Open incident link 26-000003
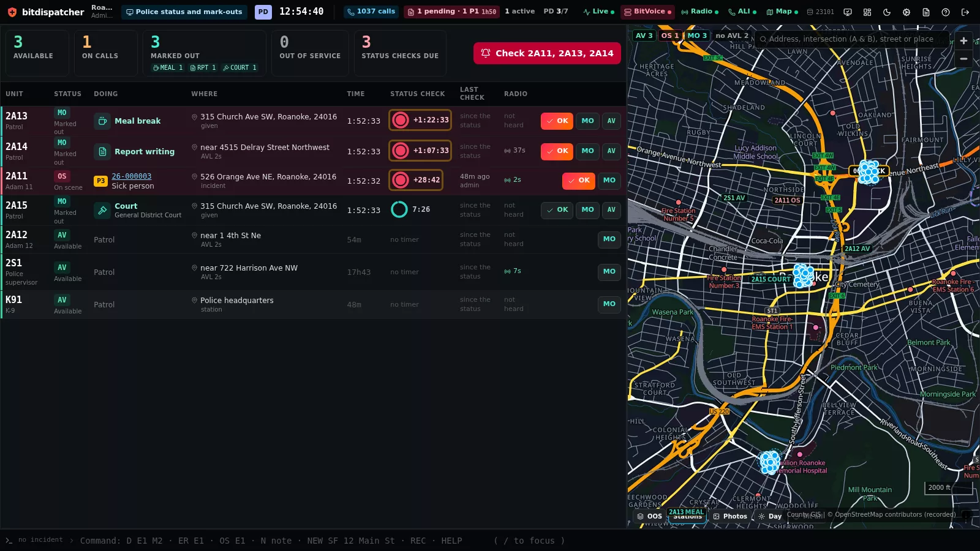This screenshot has height=551, width=980. pyautogui.click(x=132, y=176)
